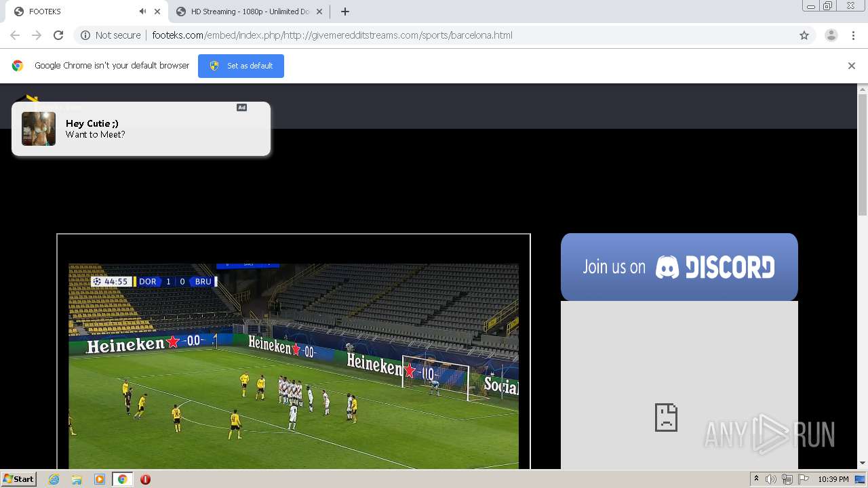Screen dimensions: 868x488
Task: Click the broken page icon in sidebar
Action: click(666, 418)
